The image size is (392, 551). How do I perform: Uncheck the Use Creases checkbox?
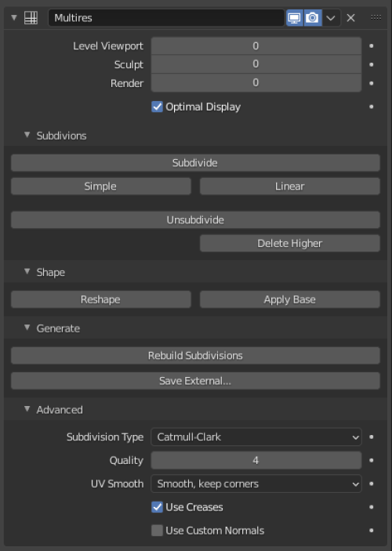tap(157, 507)
